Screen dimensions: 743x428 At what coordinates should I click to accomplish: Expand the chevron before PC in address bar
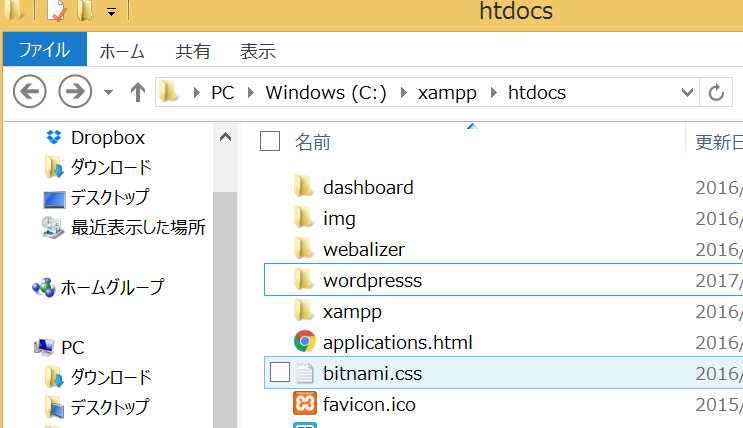click(x=197, y=92)
